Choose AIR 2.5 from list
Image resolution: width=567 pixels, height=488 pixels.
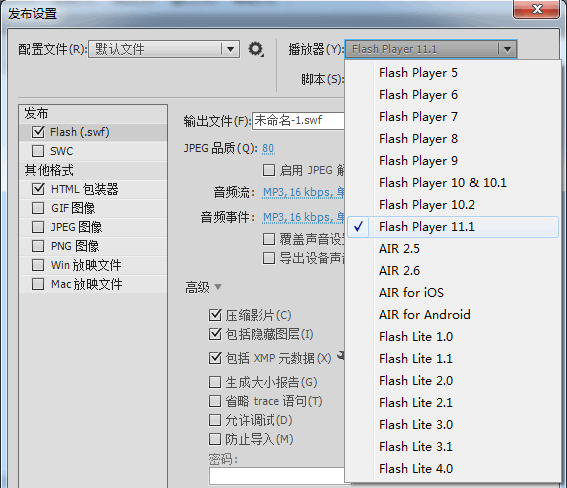[453, 249]
